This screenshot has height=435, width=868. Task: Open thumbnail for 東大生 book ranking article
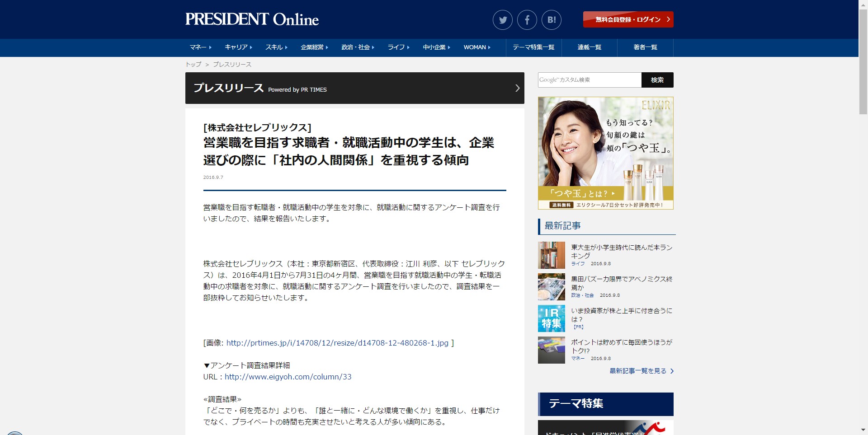(552, 255)
